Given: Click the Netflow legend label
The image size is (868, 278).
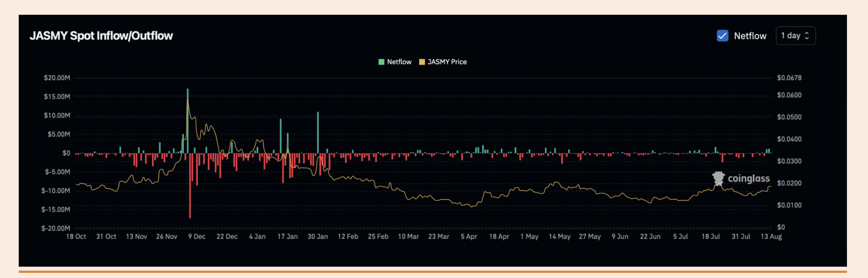Looking at the screenshot, I should [x=399, y=62].
